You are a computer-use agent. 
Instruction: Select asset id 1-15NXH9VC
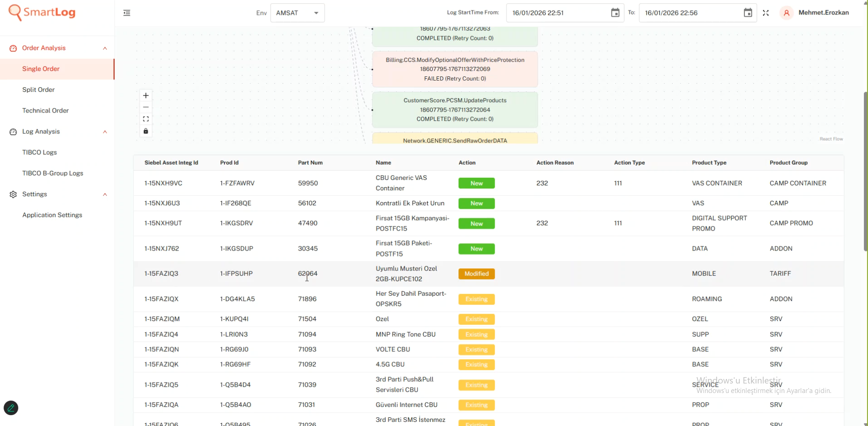click(x=163, y=183)
